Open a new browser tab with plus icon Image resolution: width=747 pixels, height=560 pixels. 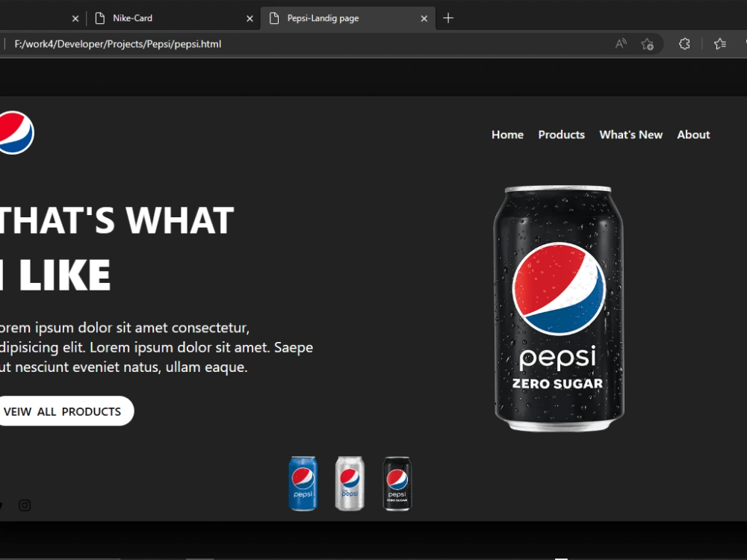point(448,18)
